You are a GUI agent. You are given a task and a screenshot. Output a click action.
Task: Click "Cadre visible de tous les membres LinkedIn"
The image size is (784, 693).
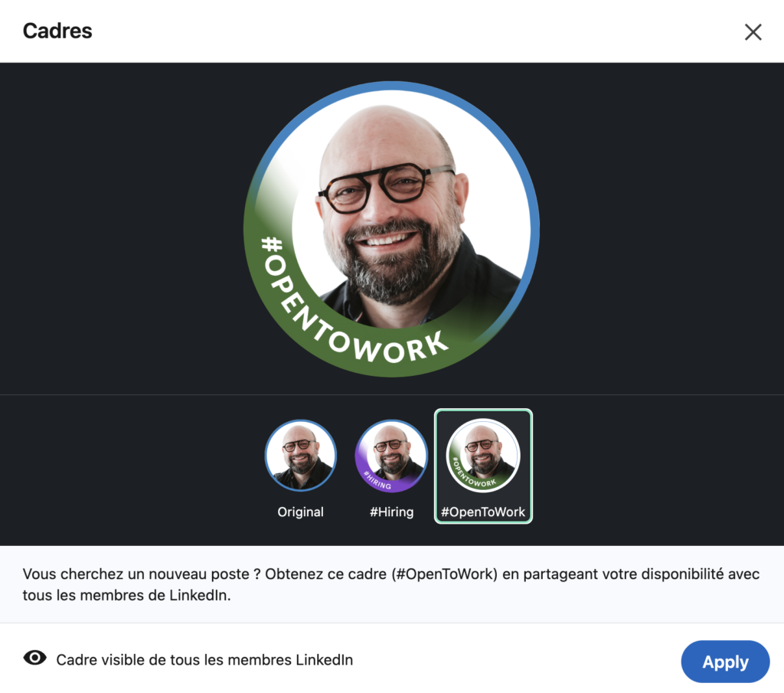[x=204, y=659]
